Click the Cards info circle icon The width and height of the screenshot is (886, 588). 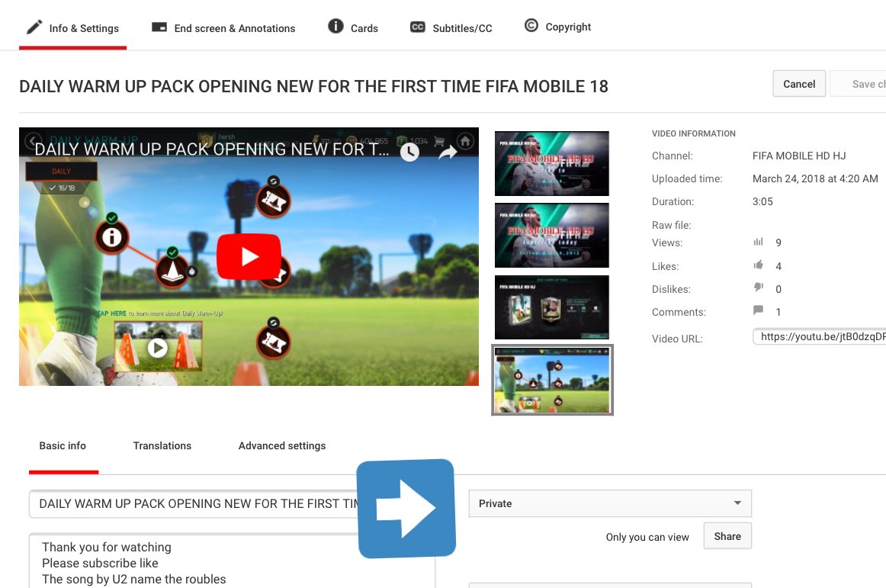pyautogui.click(x=335, y=26)
